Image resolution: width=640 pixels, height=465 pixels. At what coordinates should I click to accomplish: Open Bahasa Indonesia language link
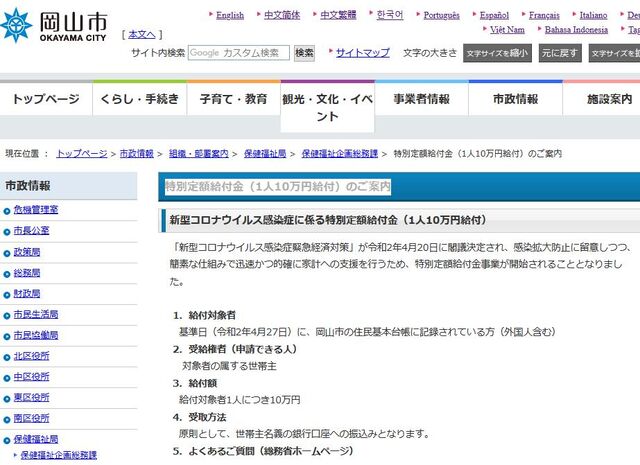pos(576,30)
